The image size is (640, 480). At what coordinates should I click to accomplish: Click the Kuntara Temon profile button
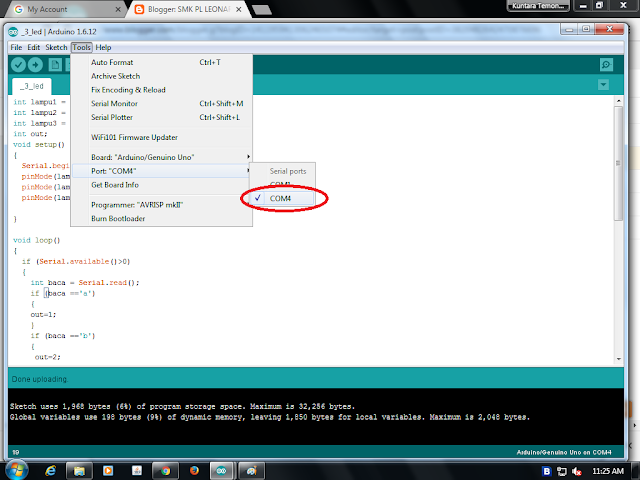538,6
